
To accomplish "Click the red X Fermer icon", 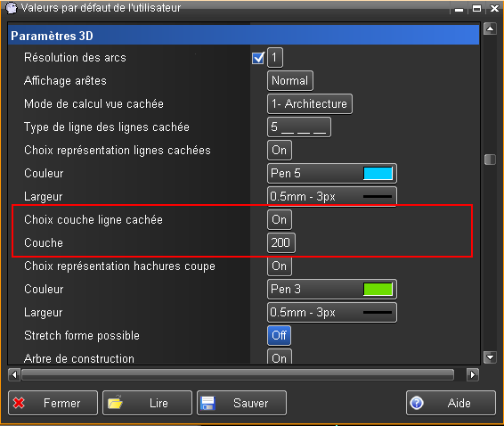I will (19, 403).
